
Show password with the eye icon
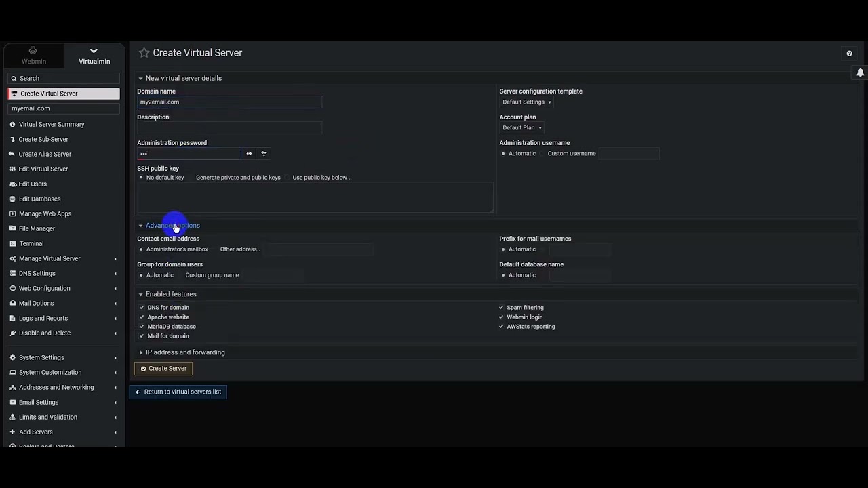[x=249, y=154]
